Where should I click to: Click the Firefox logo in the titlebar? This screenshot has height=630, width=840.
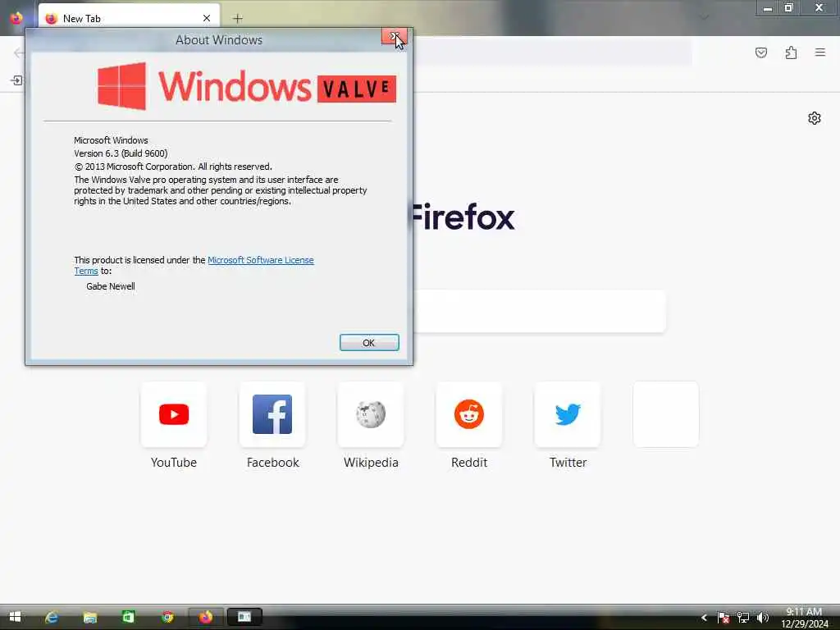tap(16, 18)
